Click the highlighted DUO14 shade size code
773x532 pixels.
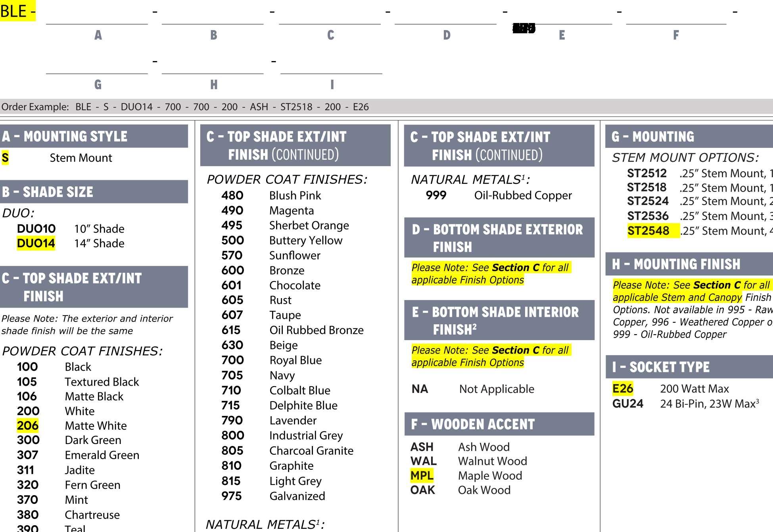tap(36, 243)
